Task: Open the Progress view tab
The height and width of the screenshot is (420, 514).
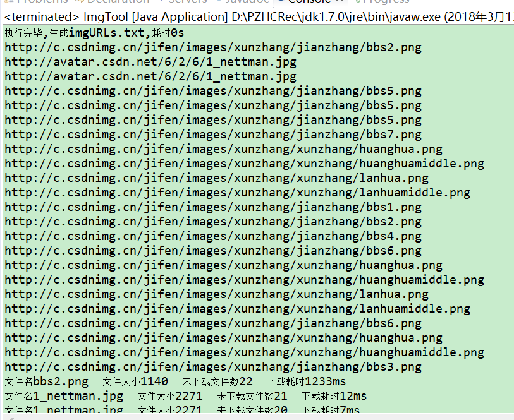Action: click(382, 1)
